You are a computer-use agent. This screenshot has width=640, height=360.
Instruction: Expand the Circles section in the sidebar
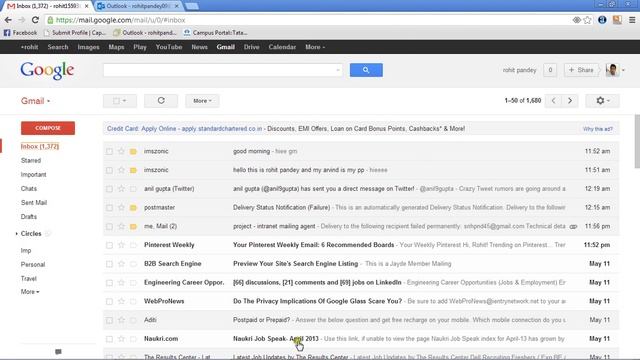(x=17, y=234)
